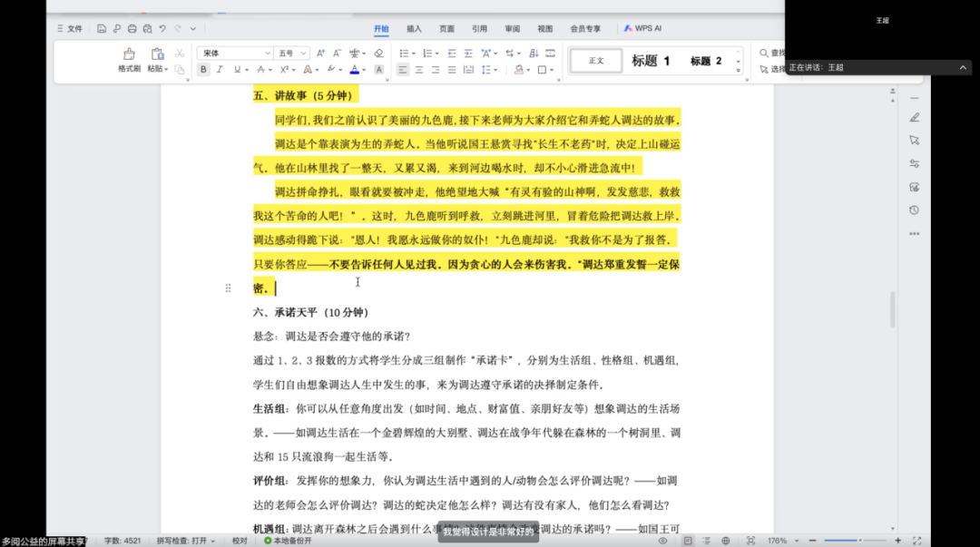Undo the last action

point(162,29)
